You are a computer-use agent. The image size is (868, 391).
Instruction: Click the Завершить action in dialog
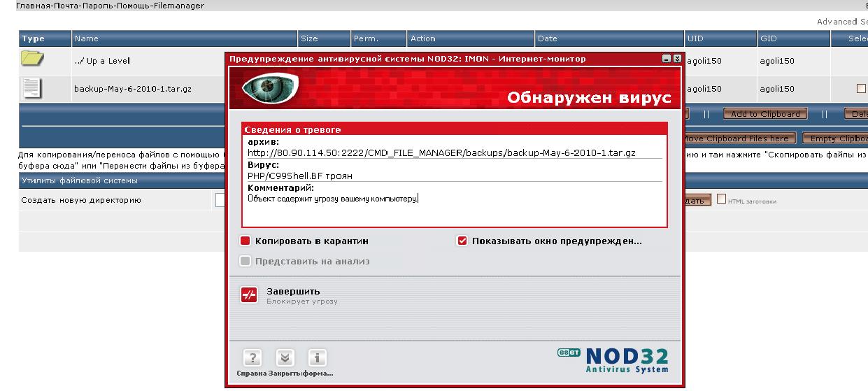pyautogui.click(x=293, y=291)
